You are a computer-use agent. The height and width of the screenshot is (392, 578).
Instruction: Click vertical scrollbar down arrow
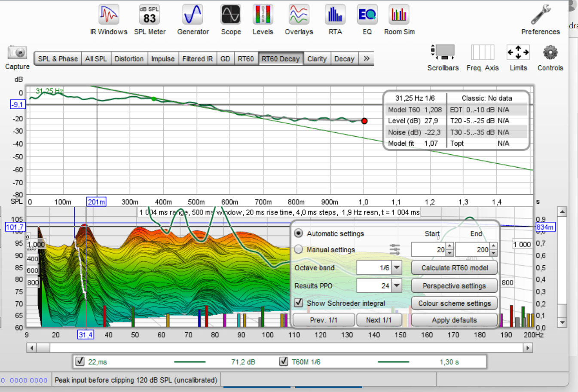(x=562, y=322)
